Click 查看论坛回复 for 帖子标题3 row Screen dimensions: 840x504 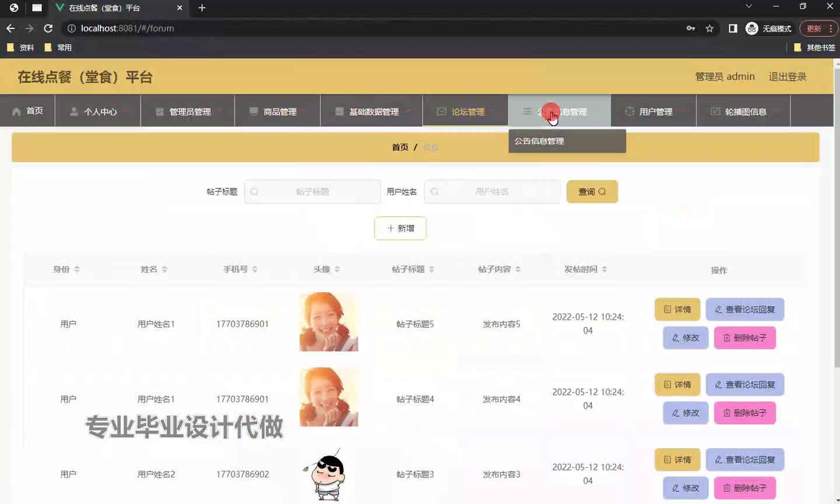click(x=745, y=460)
